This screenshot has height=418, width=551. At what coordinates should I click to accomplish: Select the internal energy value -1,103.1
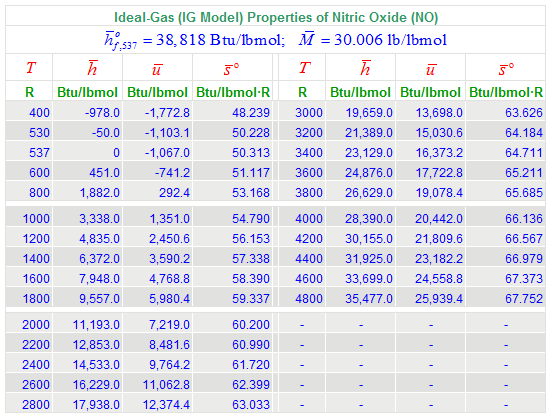pyautogui.click(x=167, y=133)
